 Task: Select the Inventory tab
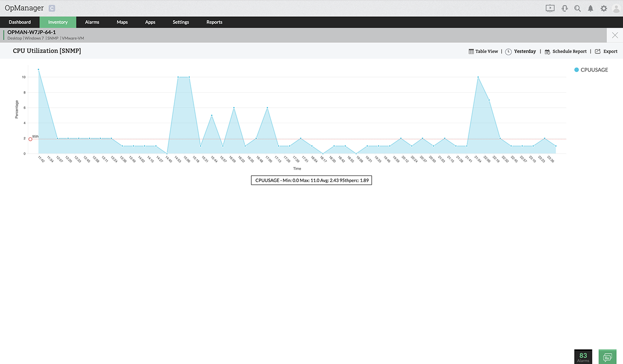tap(58, 22)
